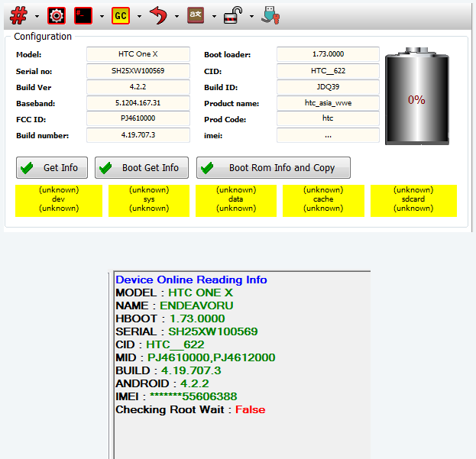Click log line 'BUILD : 4.19.707.3'

coord(169,371)
